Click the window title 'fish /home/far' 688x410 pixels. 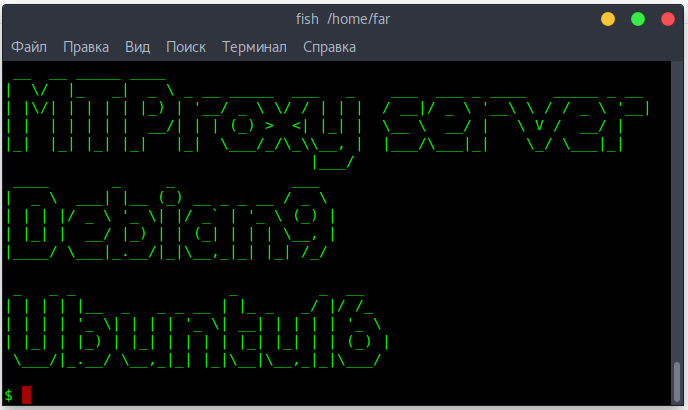pyautogui.click(x=343, y=19)
